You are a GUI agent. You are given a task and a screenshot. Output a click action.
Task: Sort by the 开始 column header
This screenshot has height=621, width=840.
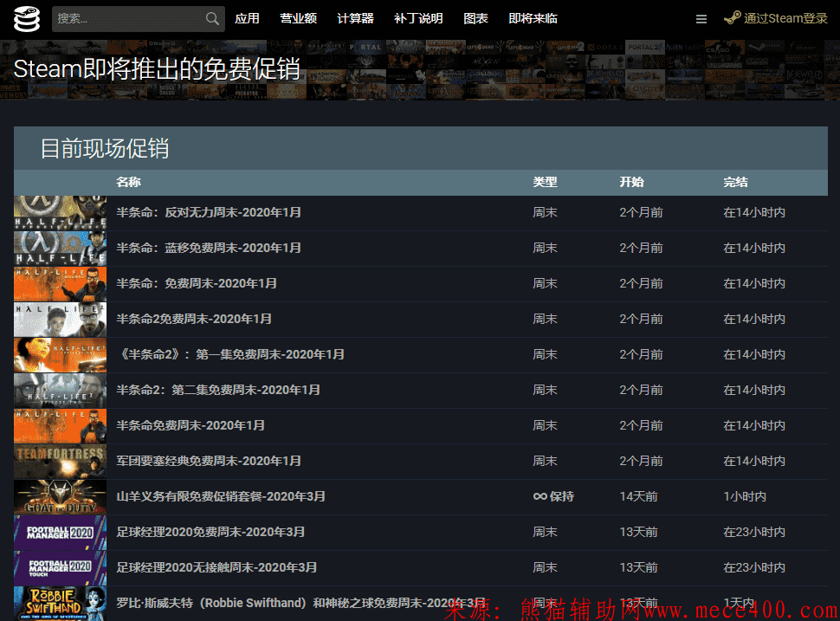(631, 182)
